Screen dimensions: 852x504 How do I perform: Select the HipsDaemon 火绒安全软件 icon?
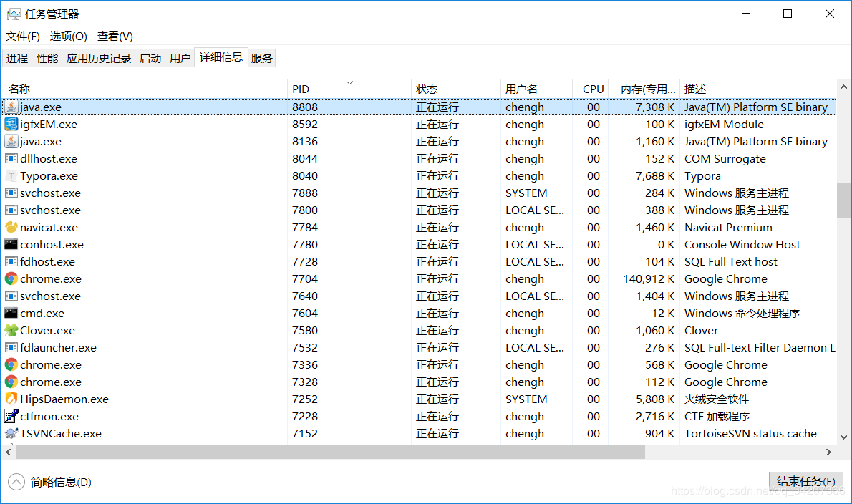pos(12,399)
